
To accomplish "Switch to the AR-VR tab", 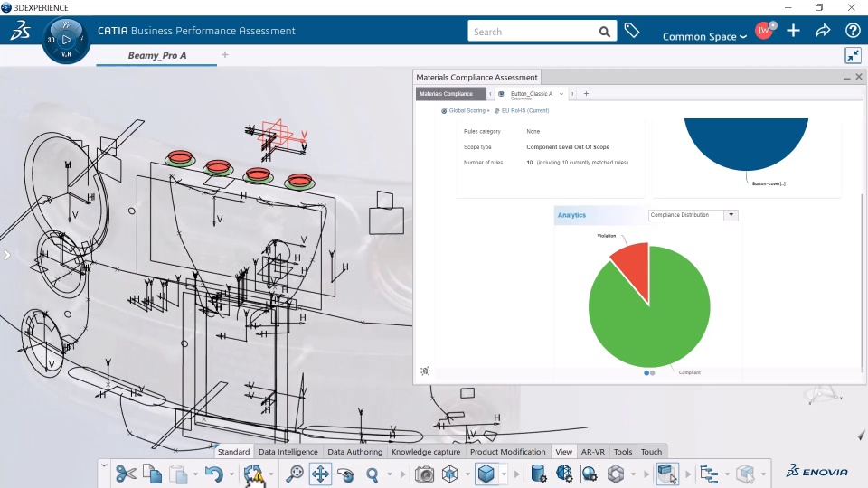I will tap(593, 452).
